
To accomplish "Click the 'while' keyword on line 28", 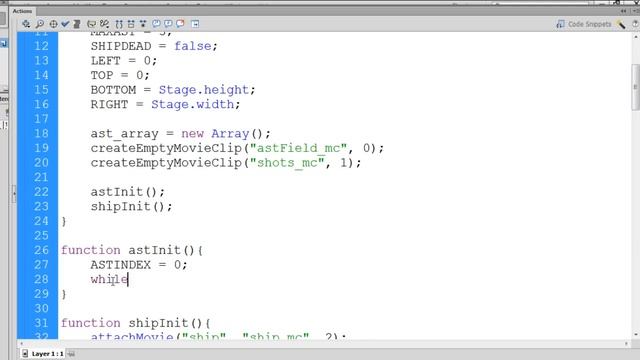I will coord(109,279).
